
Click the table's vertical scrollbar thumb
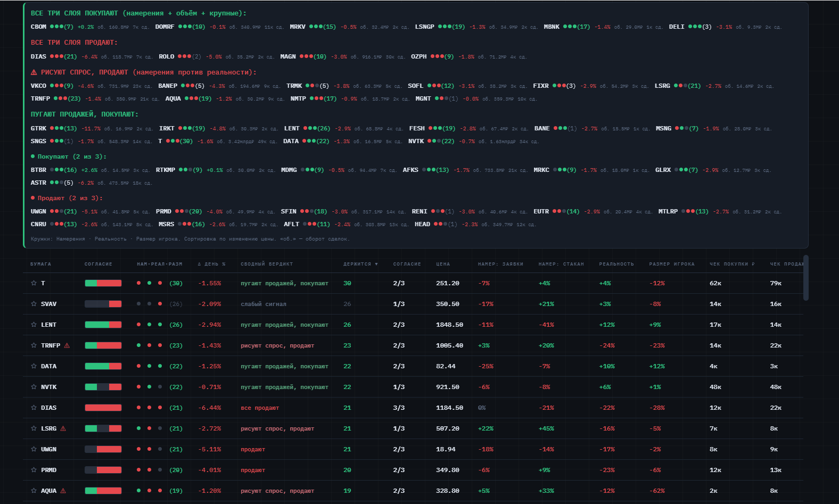(x=805, y=278)
